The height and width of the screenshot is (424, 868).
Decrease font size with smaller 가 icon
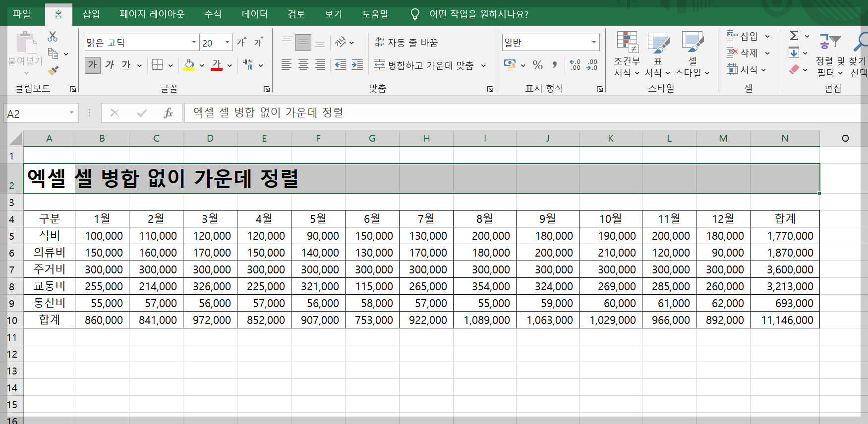(x=258, y=42)
